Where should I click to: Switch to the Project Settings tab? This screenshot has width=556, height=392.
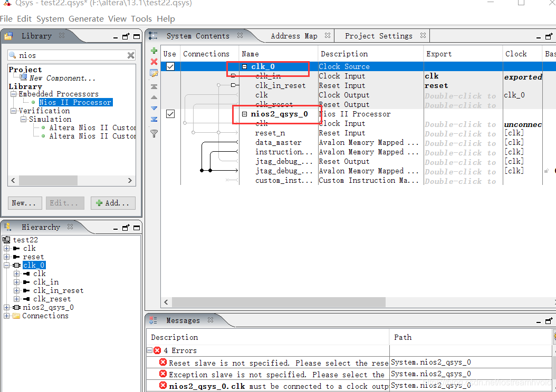click(379, 36)
